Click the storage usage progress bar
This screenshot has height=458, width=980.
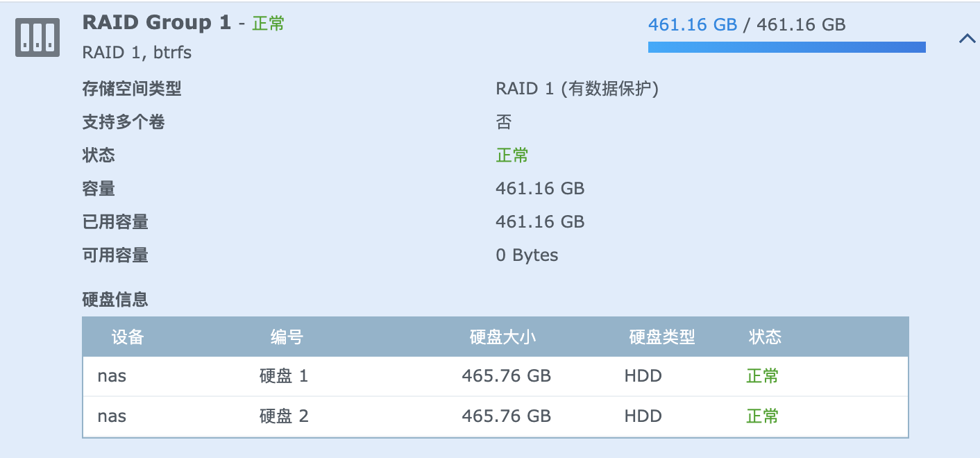coord(786,47)
